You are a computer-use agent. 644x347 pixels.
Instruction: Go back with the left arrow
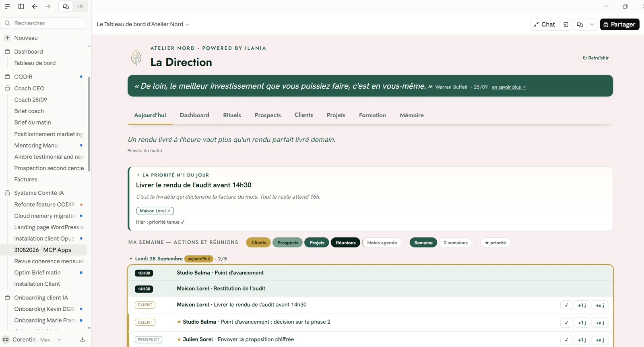click(x=35, y=6)
